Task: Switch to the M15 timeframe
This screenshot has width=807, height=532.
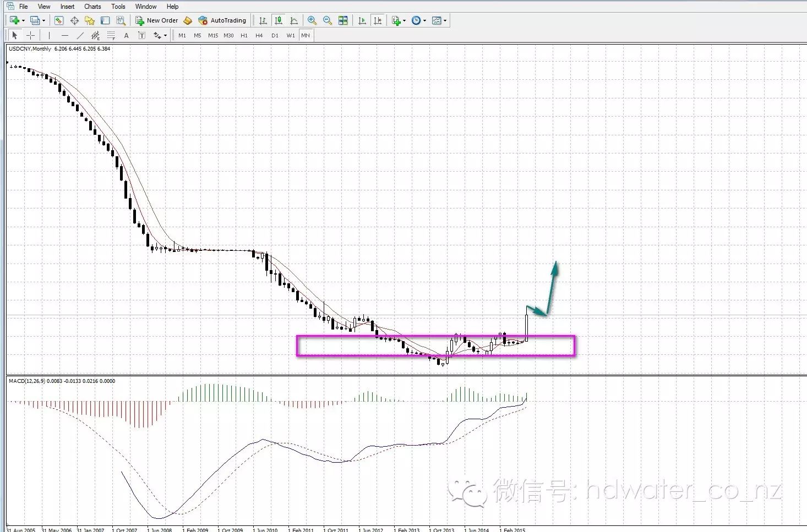Action: coord(213,35)
